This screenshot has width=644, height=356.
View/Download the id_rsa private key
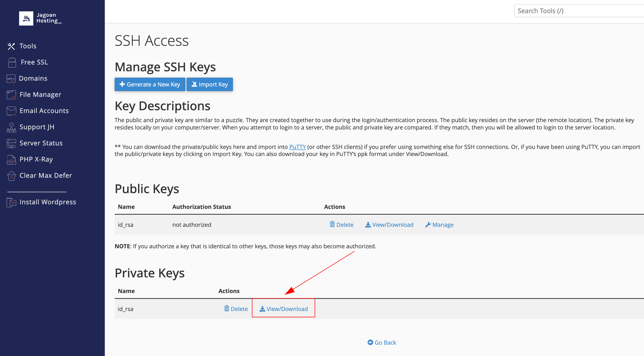(284, 309)
